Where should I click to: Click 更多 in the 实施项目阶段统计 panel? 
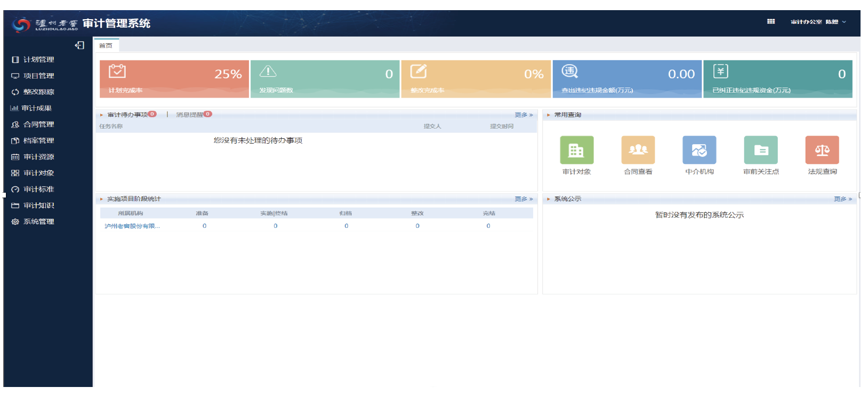(x=524, y=199)
